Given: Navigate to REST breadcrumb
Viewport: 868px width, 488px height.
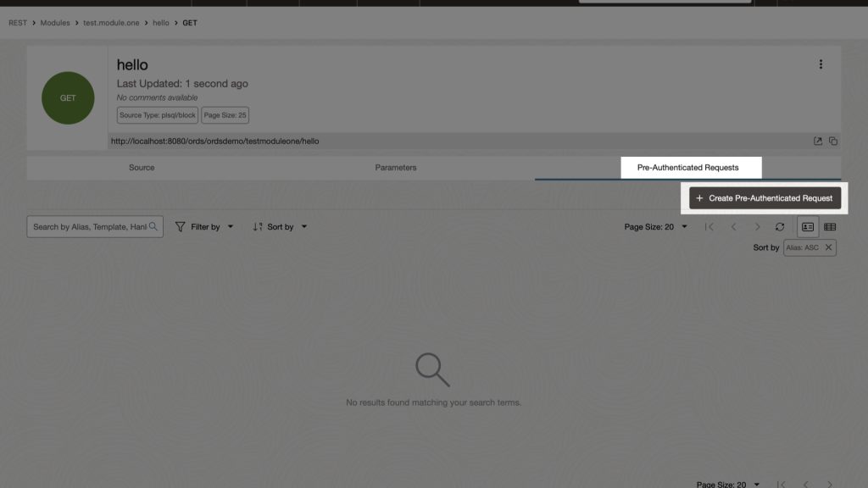Looking at the screenshot, I should (18, 23).
